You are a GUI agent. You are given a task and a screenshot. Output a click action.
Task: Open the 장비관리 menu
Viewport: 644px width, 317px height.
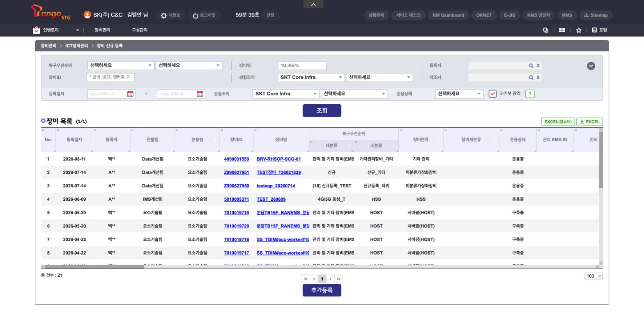102,30
